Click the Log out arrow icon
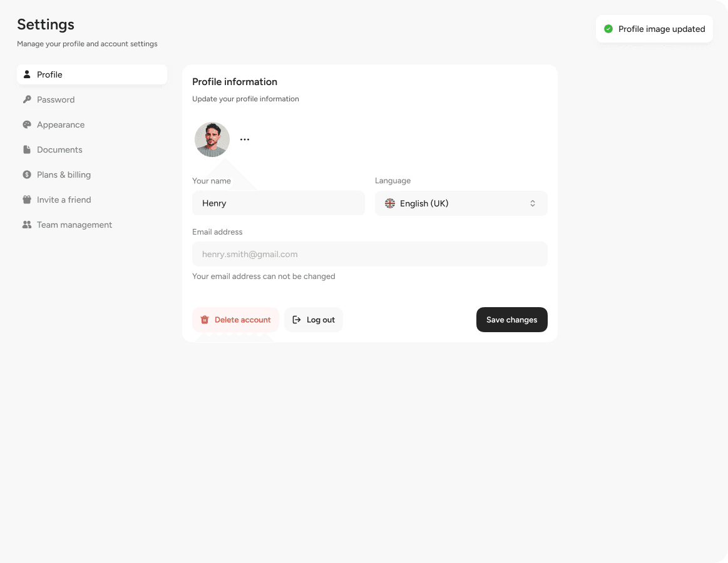This screenshot has height=563, width=728. [297, 320]
